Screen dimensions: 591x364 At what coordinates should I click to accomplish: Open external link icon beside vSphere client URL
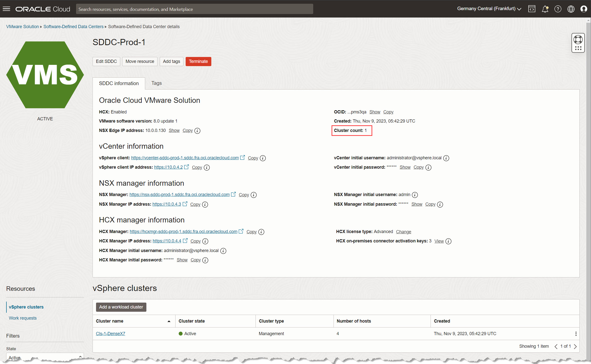pyautogui.click(x=243, y=157)
